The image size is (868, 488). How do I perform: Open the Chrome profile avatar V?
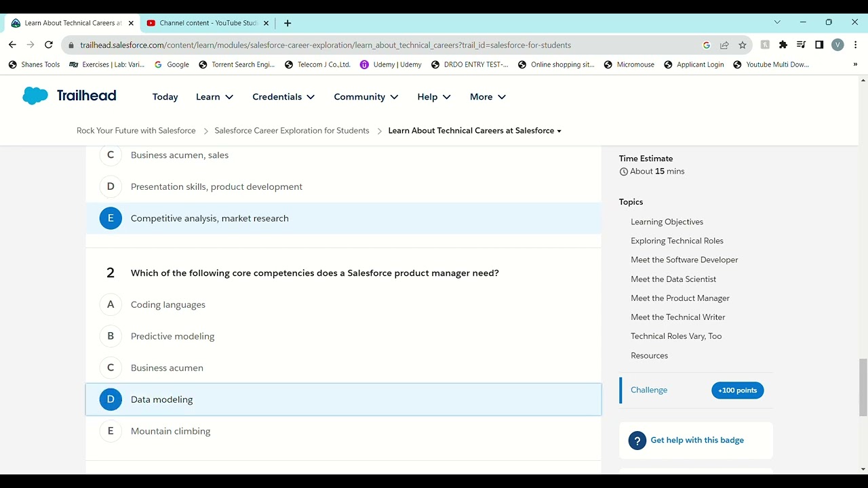tap(837, 45)
